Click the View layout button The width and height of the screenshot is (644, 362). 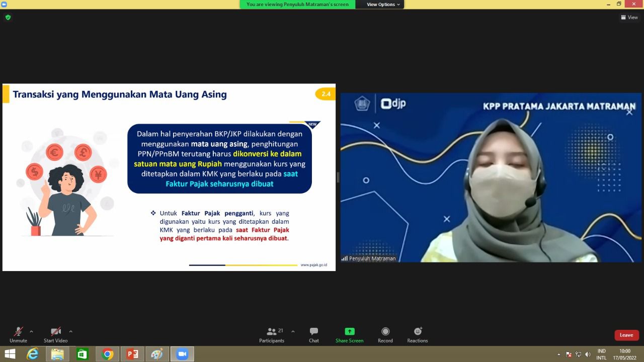629,17
